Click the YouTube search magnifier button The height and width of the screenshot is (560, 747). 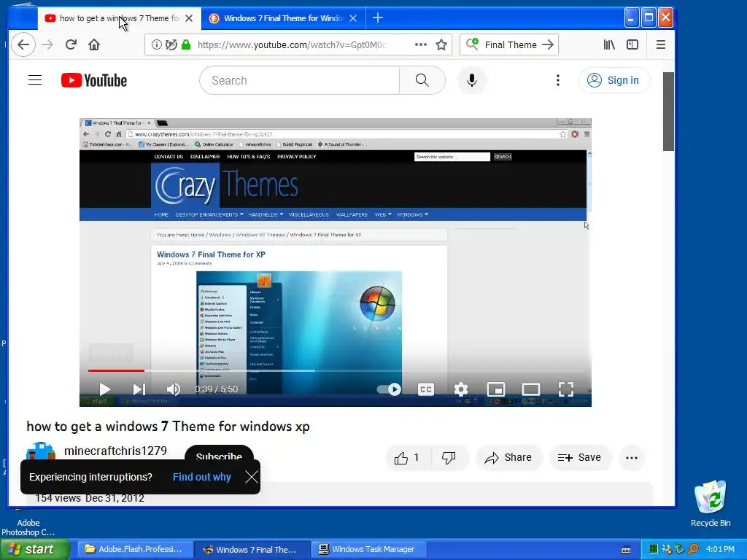[x=422, y=80]
